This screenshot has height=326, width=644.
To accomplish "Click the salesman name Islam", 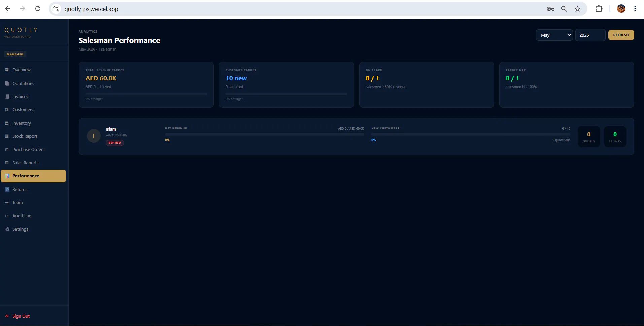I will point(111,129).
